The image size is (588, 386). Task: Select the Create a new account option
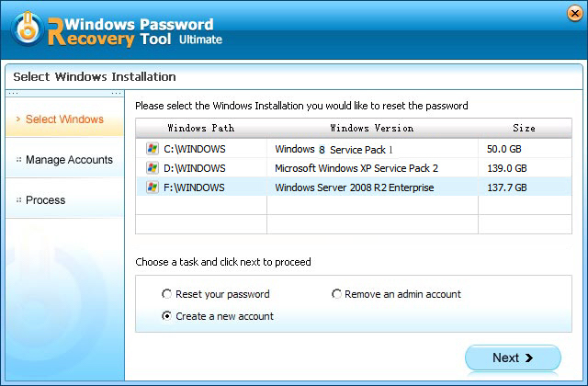(166, 316)
